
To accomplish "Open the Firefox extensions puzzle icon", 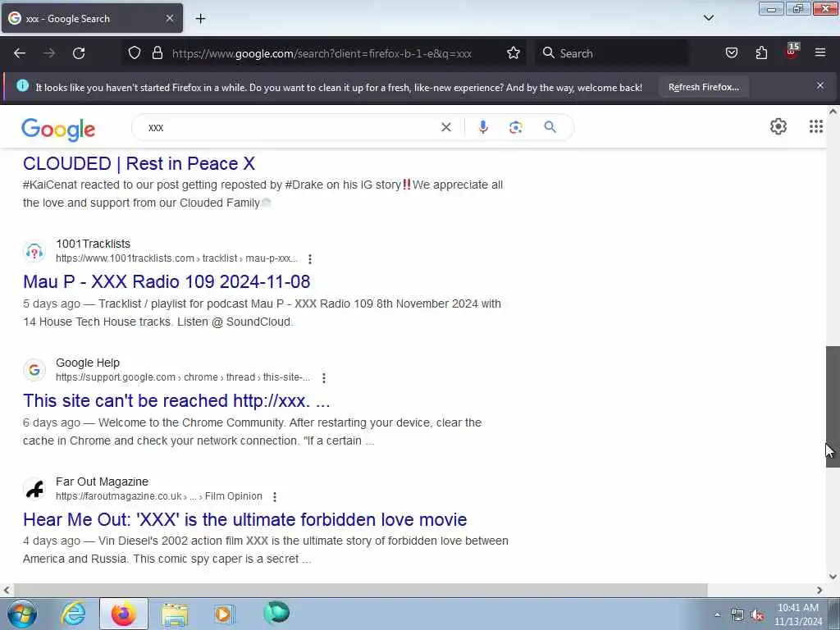I will click(761, 52).
